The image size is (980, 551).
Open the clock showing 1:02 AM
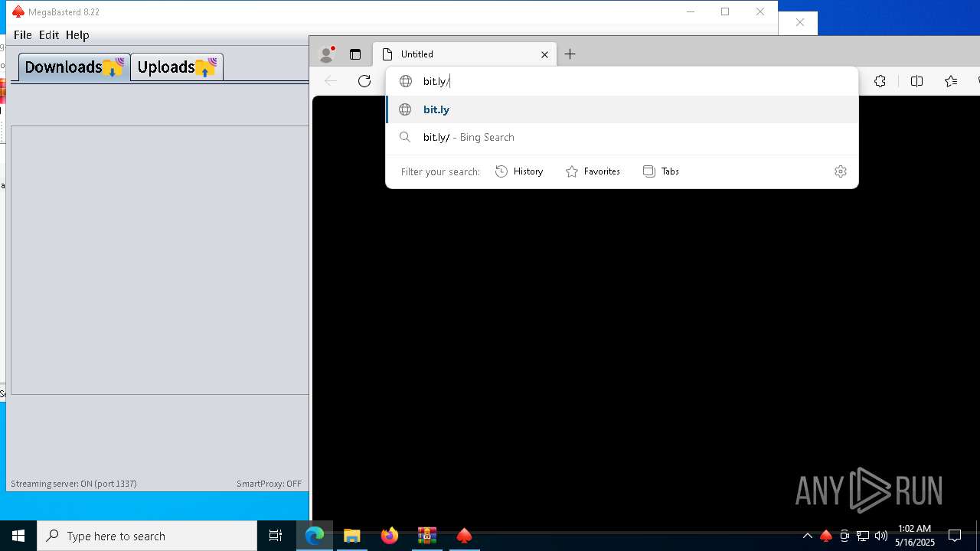tap(915, 536)
